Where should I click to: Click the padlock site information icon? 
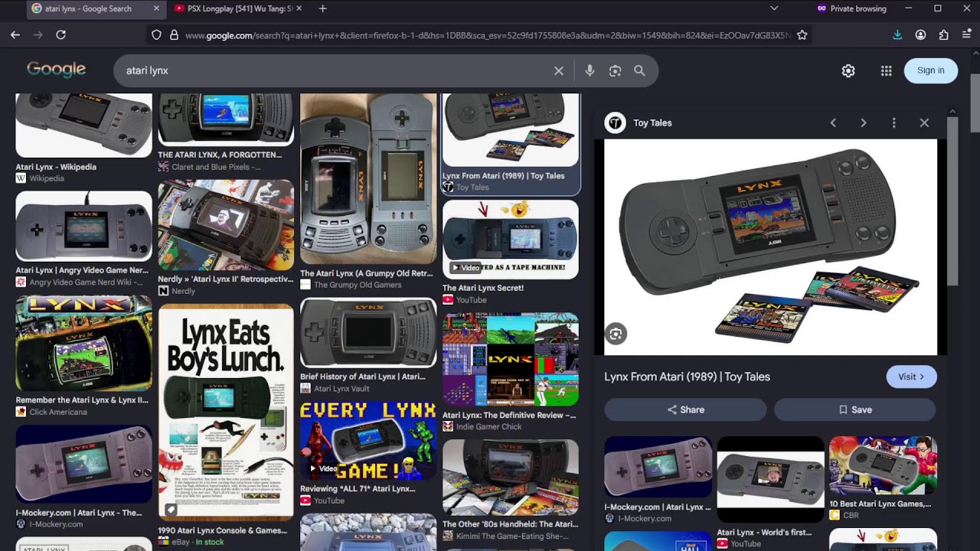[x=174, y=34]
